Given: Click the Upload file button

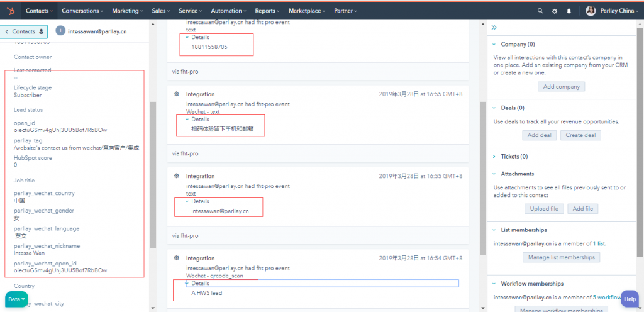Looking at the screenshot, I should [544, 209].
